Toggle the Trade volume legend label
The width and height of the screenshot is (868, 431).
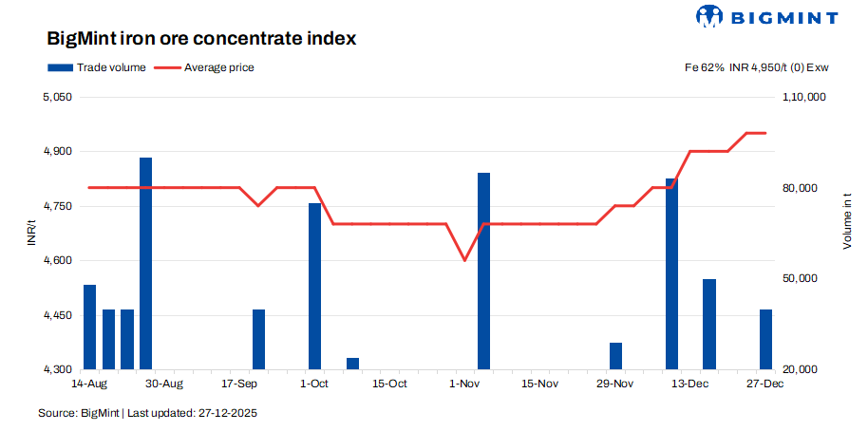pos(111,67)
